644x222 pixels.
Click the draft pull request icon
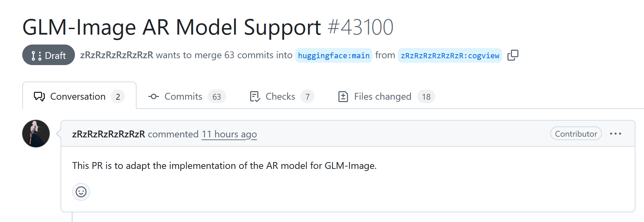(36, 56)
